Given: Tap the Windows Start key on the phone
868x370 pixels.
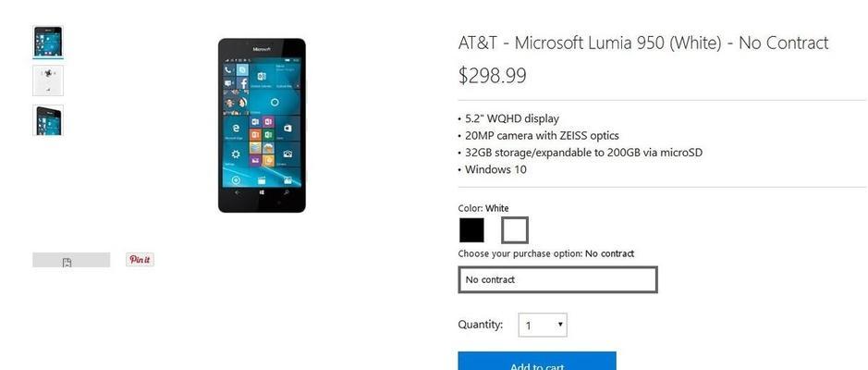Looking at the screenshot, I should (262, 192).
